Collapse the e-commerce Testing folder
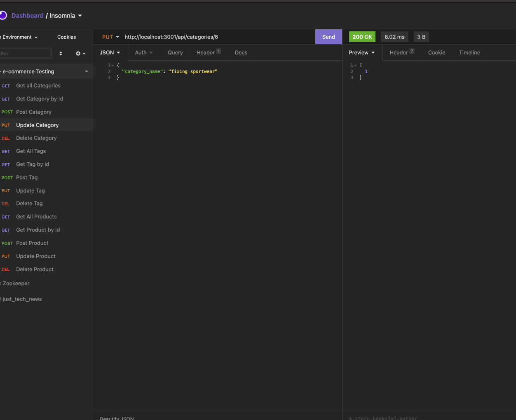This screenshot has height=420, width=516. tap(46, 72)
